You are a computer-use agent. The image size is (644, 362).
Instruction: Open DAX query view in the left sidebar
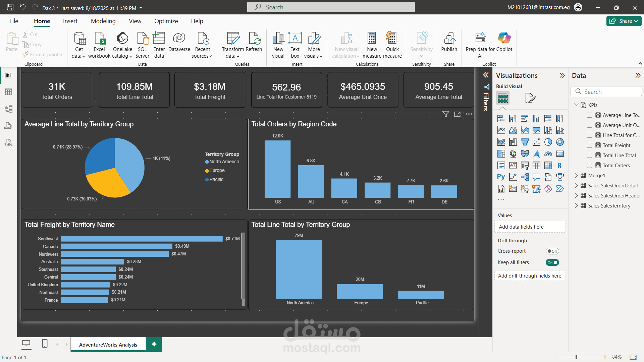click(8, 126)
